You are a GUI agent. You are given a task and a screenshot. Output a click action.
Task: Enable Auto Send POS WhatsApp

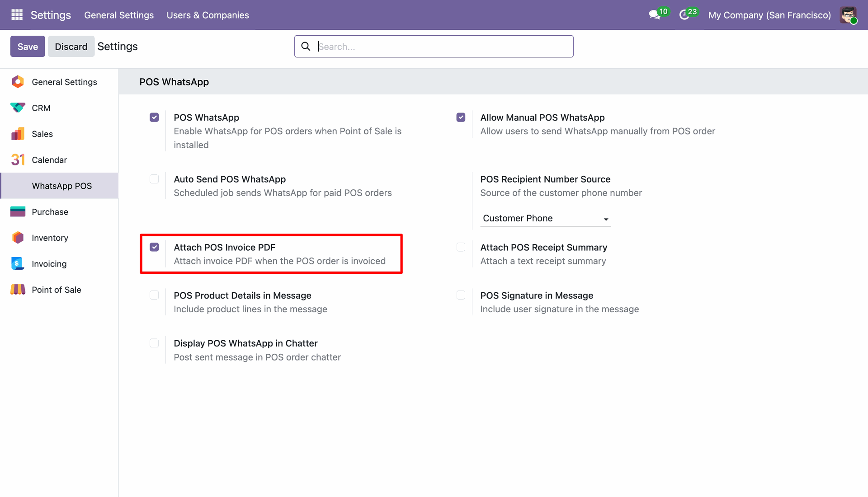click(154, 179)
